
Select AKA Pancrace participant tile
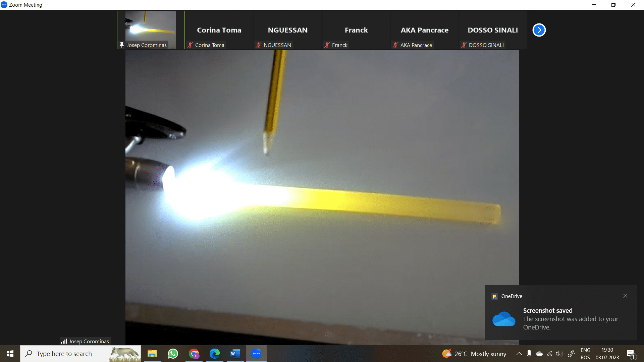(x=425, y=30)
